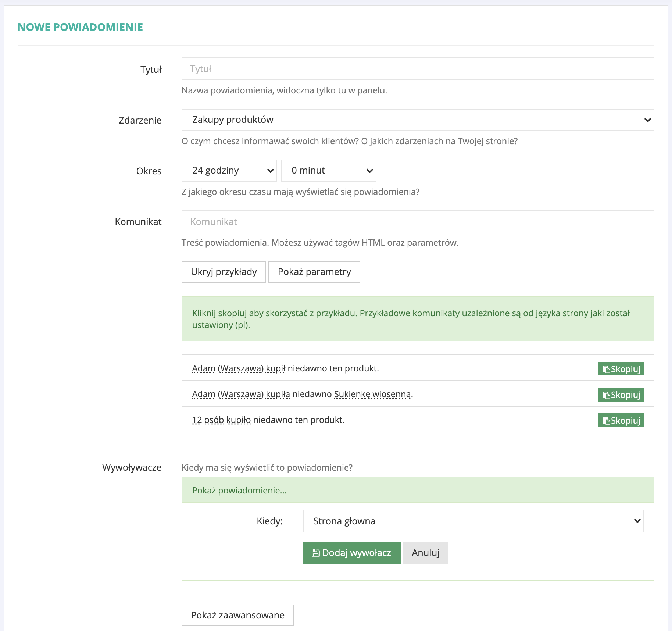
Task: Show parameters via Pokaż parametry
Action: (314, 272)
